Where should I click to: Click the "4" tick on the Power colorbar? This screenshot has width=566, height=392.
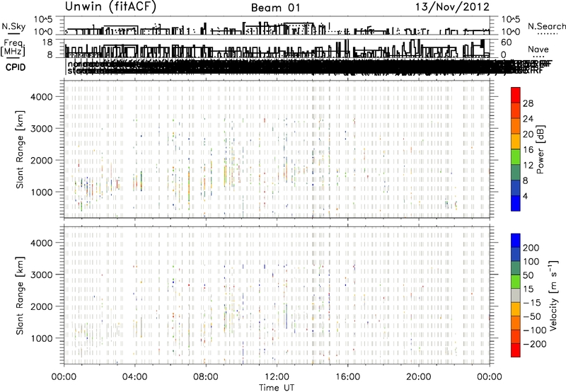pyautogui.click(x=526, y=196)
